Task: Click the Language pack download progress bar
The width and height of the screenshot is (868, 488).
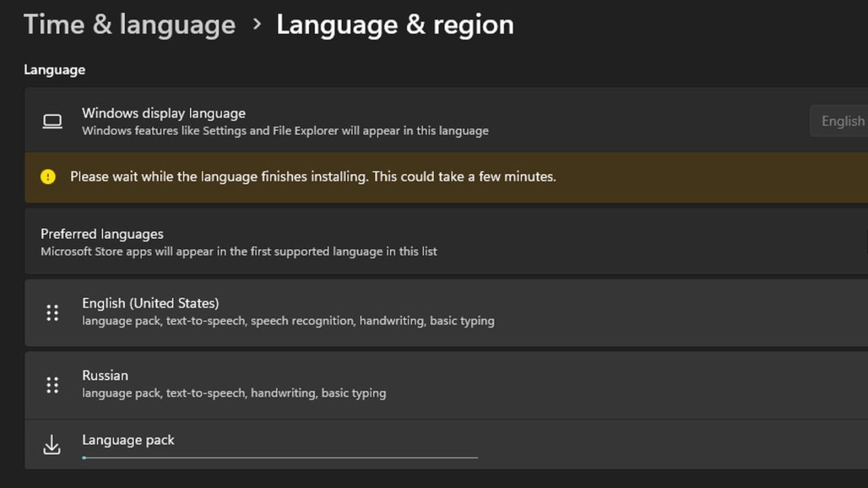Action: 279,457
